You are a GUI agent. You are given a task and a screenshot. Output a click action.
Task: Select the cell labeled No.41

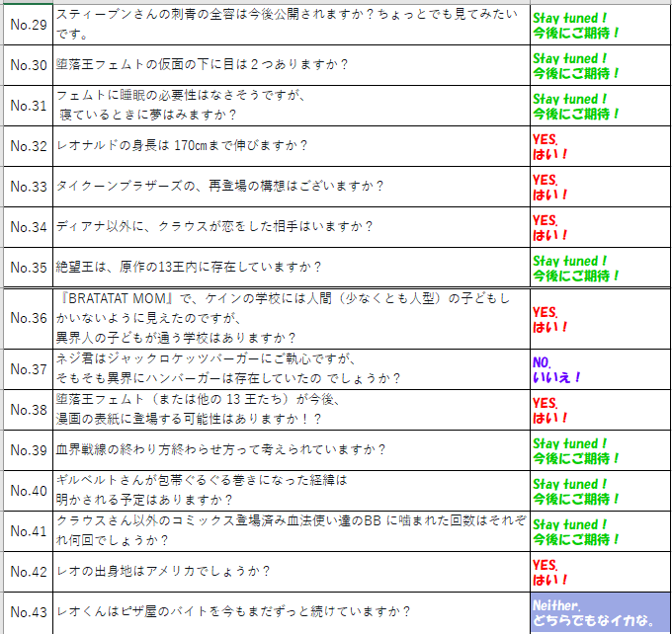point(29,531)
